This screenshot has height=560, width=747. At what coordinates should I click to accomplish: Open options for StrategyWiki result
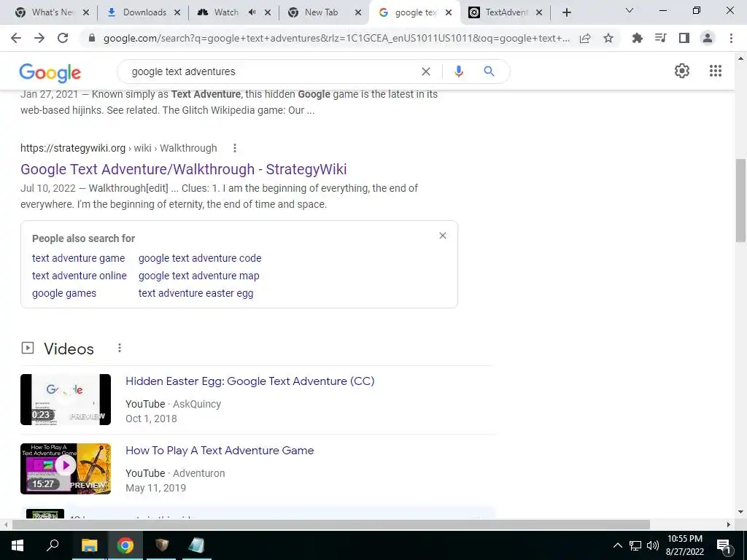[x=234, y=148]
